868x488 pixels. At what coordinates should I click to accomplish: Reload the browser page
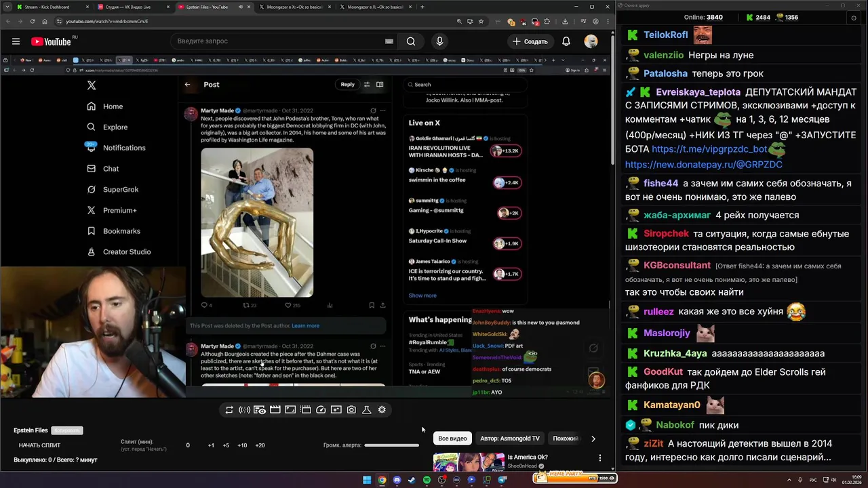(x=33, y=21)
